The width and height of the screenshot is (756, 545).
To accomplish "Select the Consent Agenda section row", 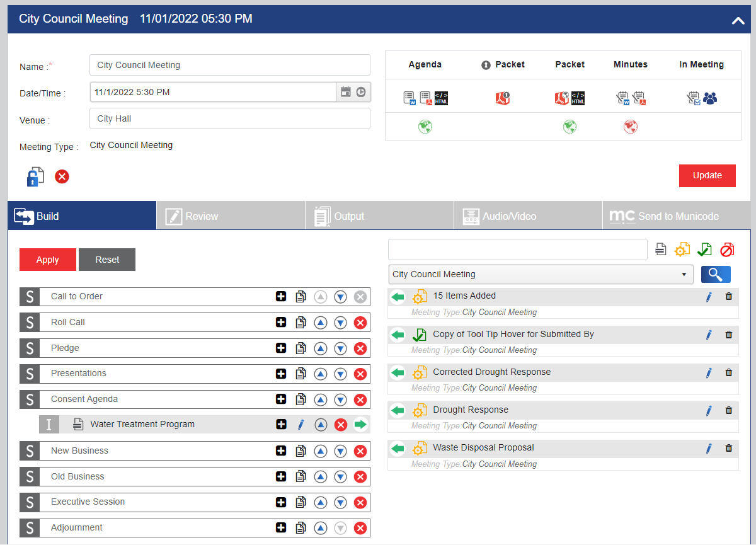I will pos(195,399).
